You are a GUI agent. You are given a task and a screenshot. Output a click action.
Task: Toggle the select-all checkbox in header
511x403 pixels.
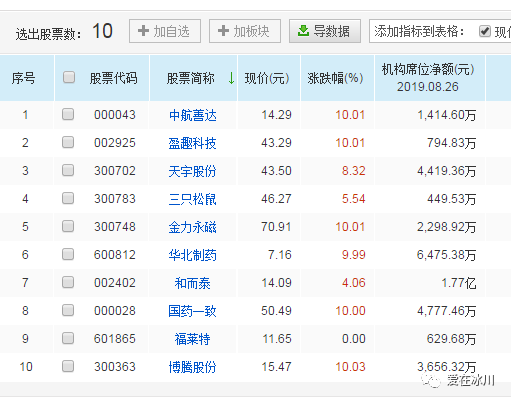point(69,77)
